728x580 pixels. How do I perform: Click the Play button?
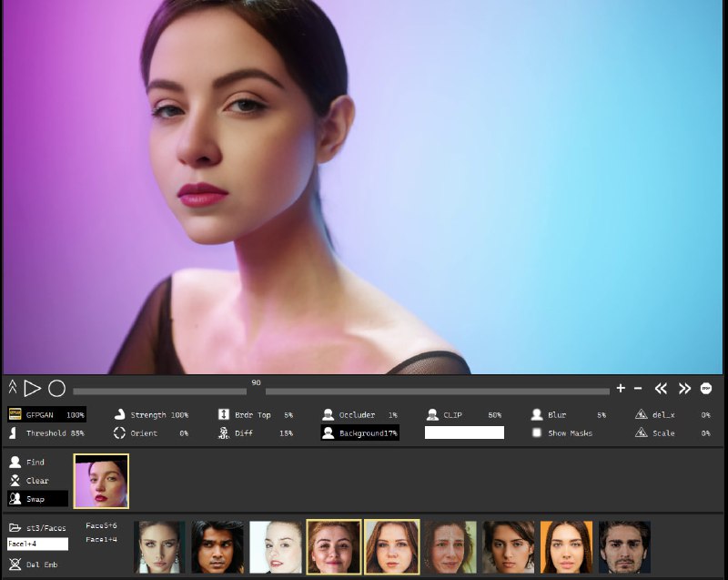click(32, 389)
